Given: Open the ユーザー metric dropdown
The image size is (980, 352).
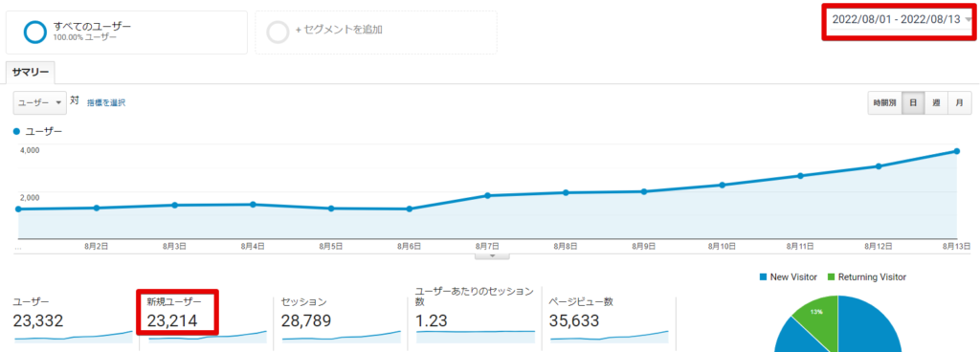Looking at the screenshot, I should tap(40, 102).
